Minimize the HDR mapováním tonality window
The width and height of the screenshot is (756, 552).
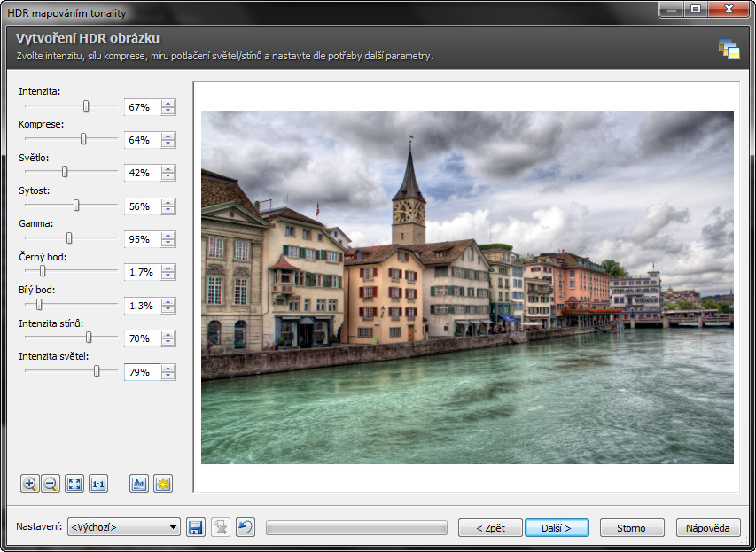pyautogui.click(x=671, y=10)
